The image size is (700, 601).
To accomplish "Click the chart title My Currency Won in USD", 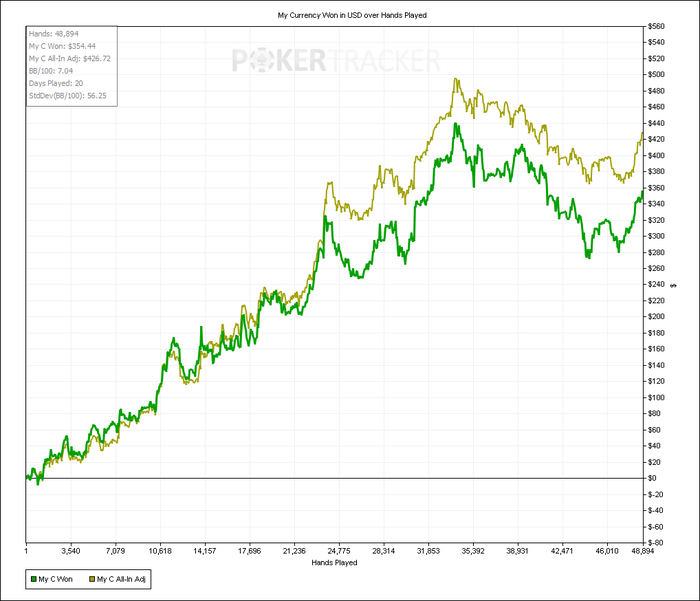I will pyautogui.click(x=352, y=15).
